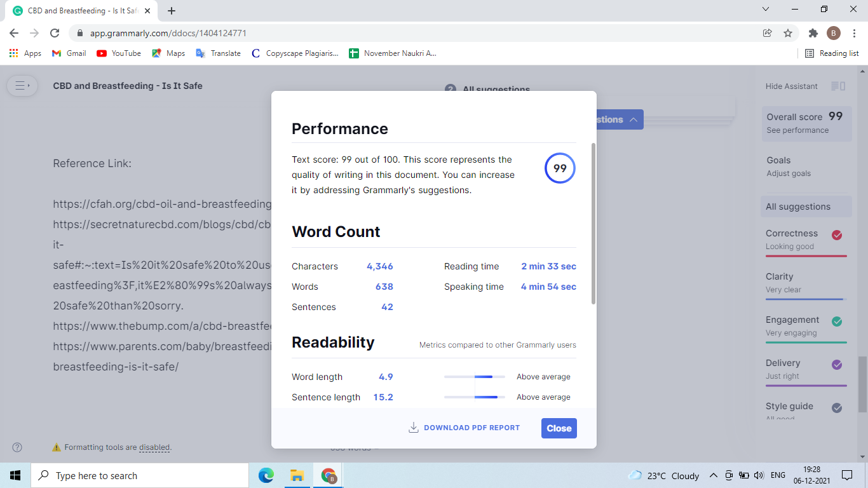Open a new browser tab
This screenshot has width=868, height=488.
pyautogui.click(x=172, y=11)
